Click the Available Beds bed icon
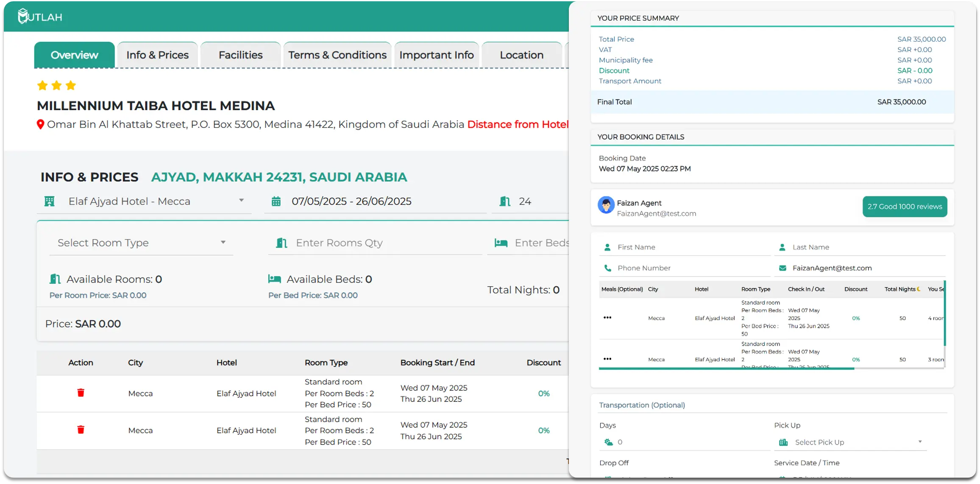The image size is (980, 484). point(275,279)
